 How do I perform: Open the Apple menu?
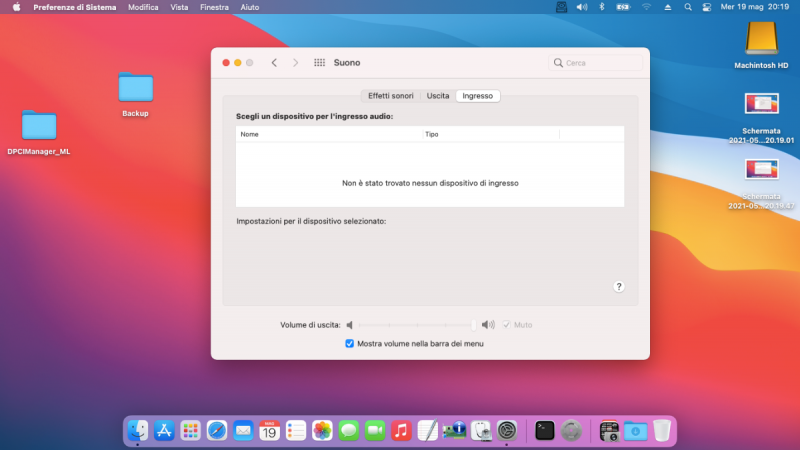pyautogui.click(x=16, y=7)
